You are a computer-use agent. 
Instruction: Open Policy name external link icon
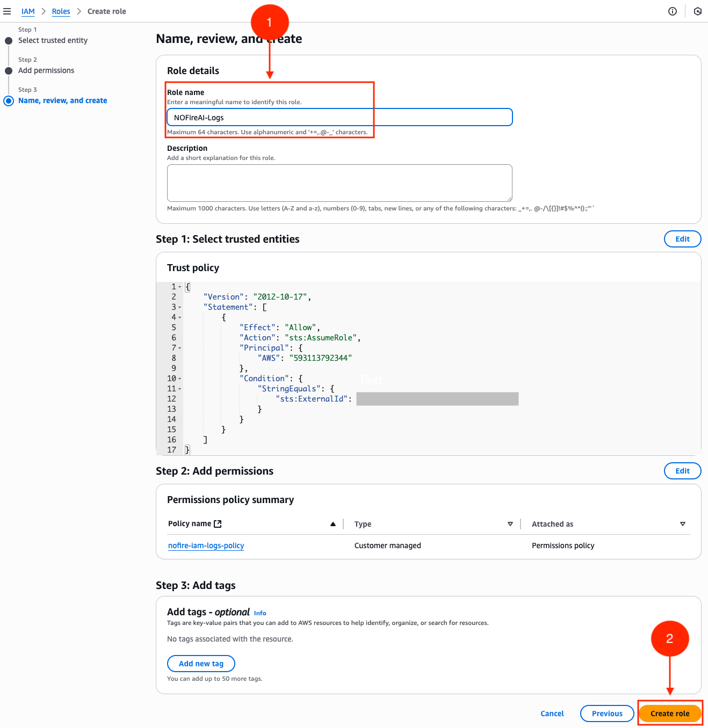(218, 524)
